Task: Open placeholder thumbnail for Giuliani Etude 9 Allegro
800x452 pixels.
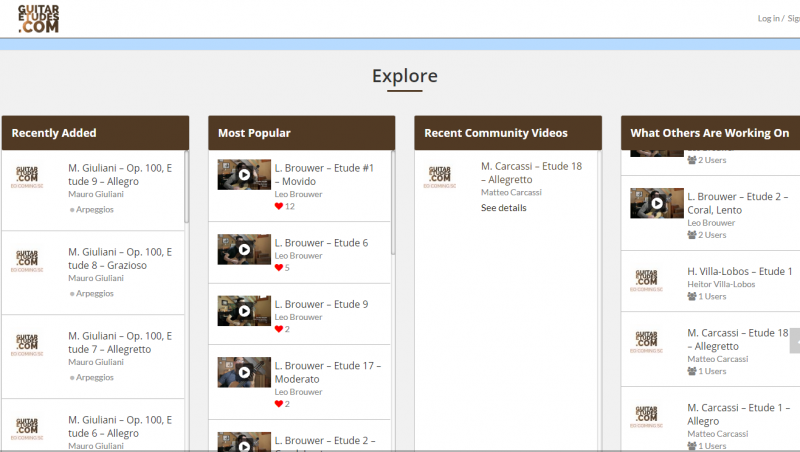Action: [27, 177]
